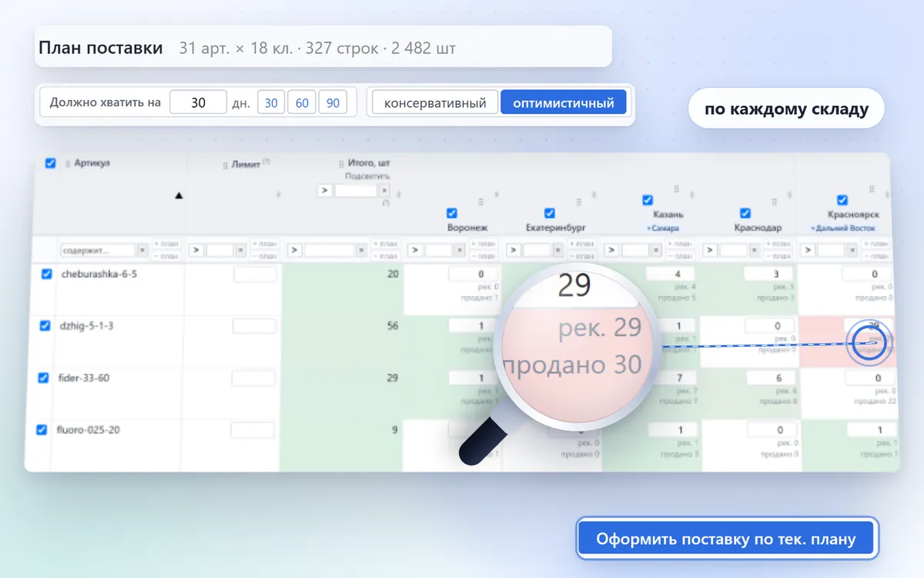Select the консервативный forecast mode
This screenshot has width=924, height=578.
tap(435, 102)
